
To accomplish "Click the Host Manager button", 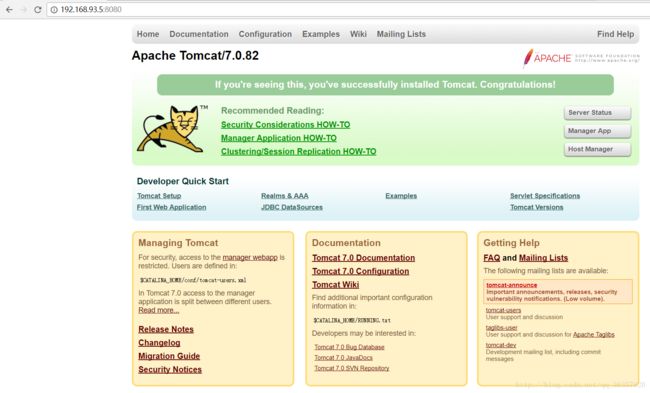I will tap(597, 149).
